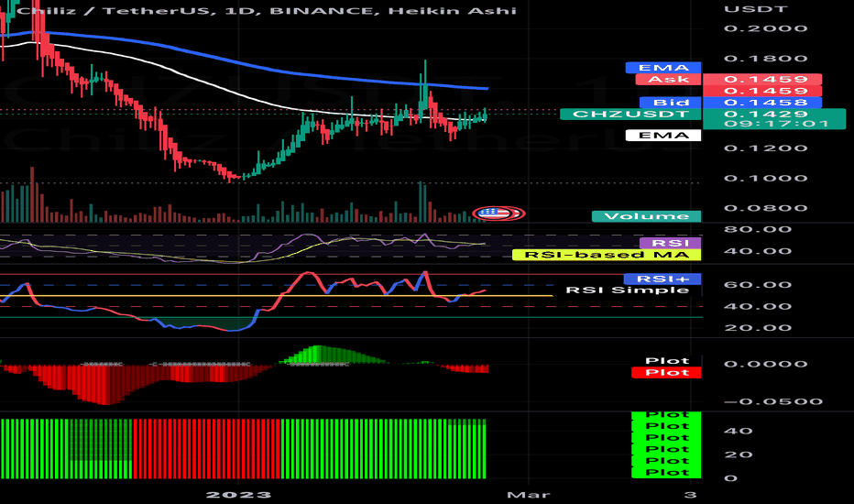This screenshot has width=854, height=504.
Task: Select the blue EMA indicator label
Action: pos(663,68)
